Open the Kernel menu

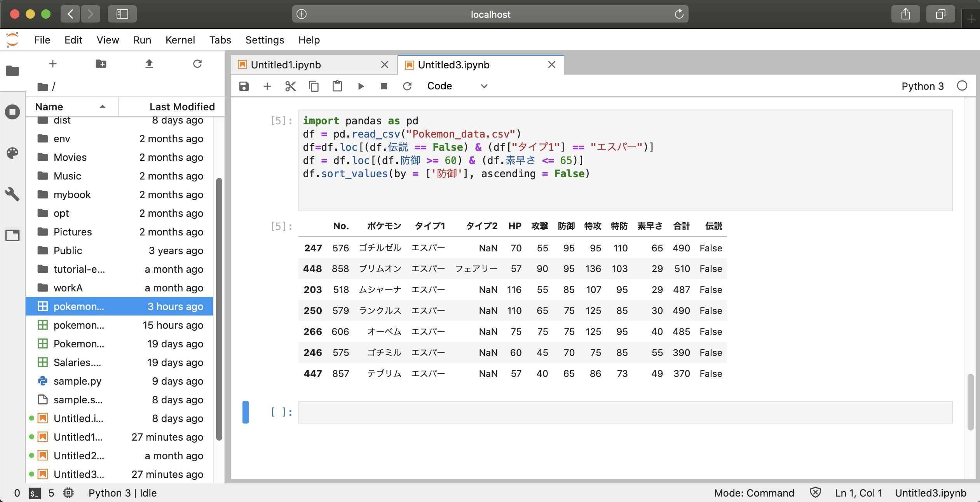[180, 40]
